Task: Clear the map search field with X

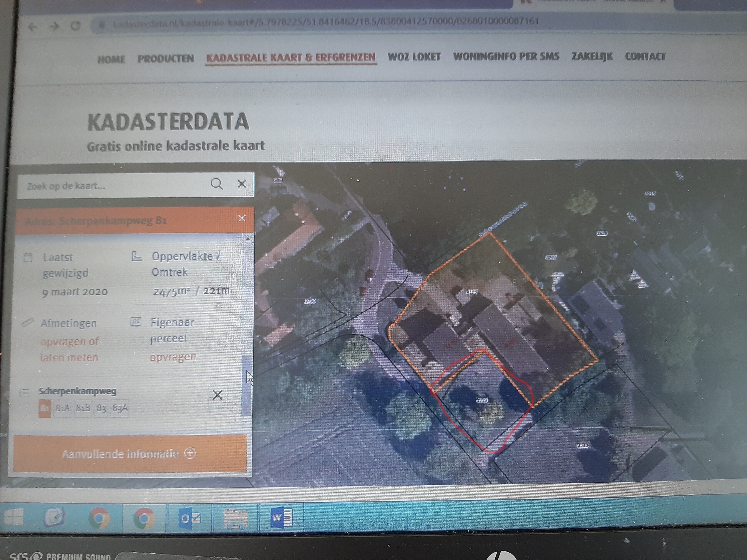Action: [x=242, y=184]
